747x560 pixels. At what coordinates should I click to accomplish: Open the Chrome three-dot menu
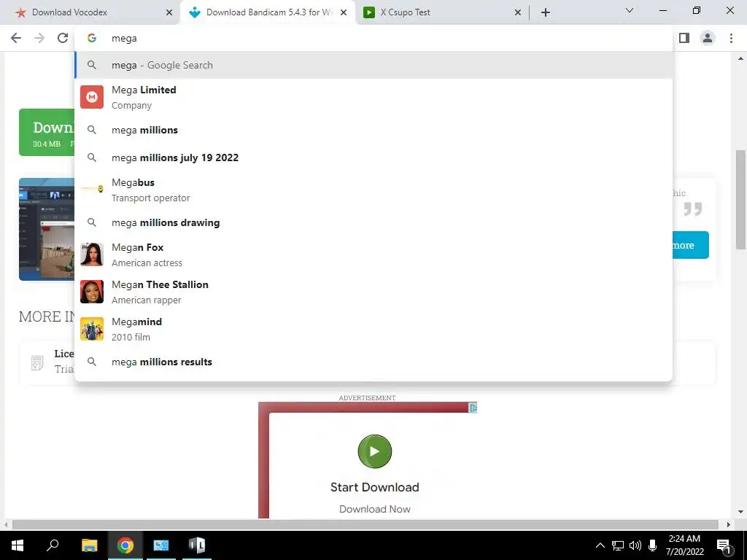(x=731, y=38)
